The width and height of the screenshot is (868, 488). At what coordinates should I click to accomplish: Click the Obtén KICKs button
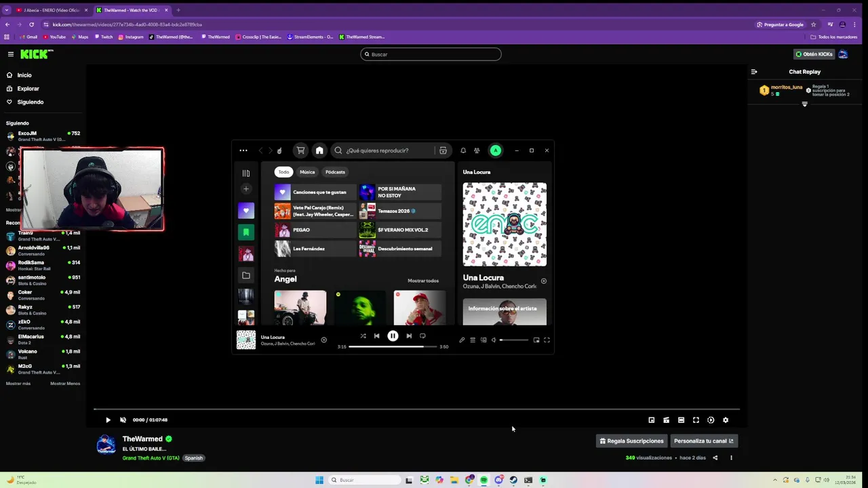pos(814,54)
